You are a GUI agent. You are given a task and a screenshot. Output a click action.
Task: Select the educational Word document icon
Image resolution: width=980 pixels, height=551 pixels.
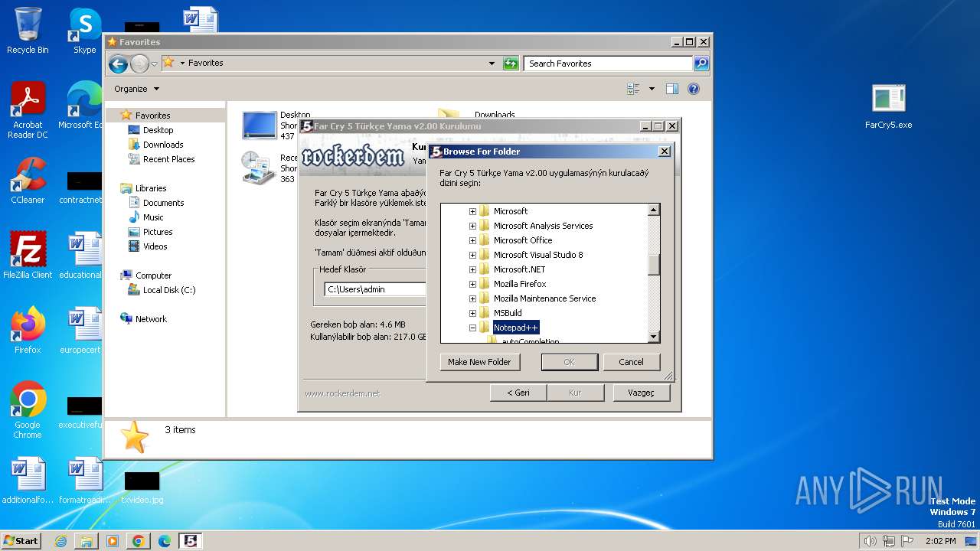[83, 256]
